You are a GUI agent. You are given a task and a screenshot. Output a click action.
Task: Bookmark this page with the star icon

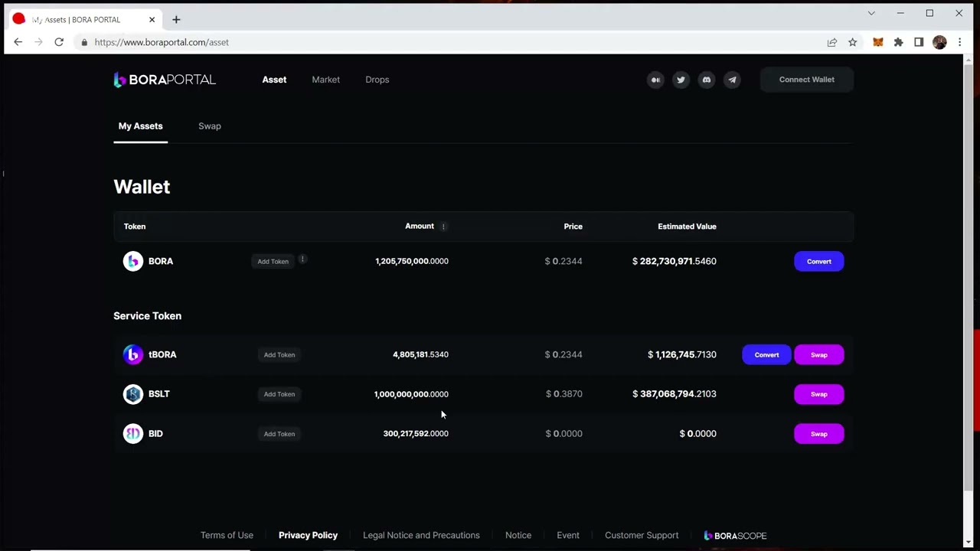tap(852, 42)
